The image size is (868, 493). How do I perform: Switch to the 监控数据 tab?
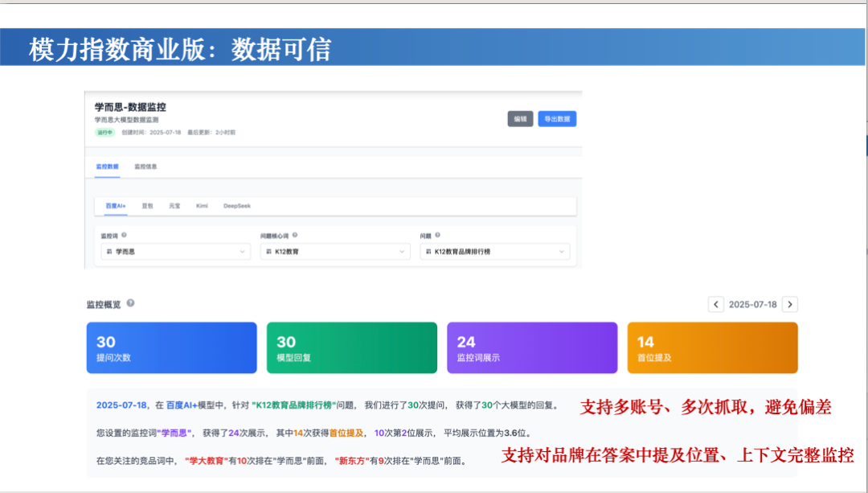click(x=108, y=166)
